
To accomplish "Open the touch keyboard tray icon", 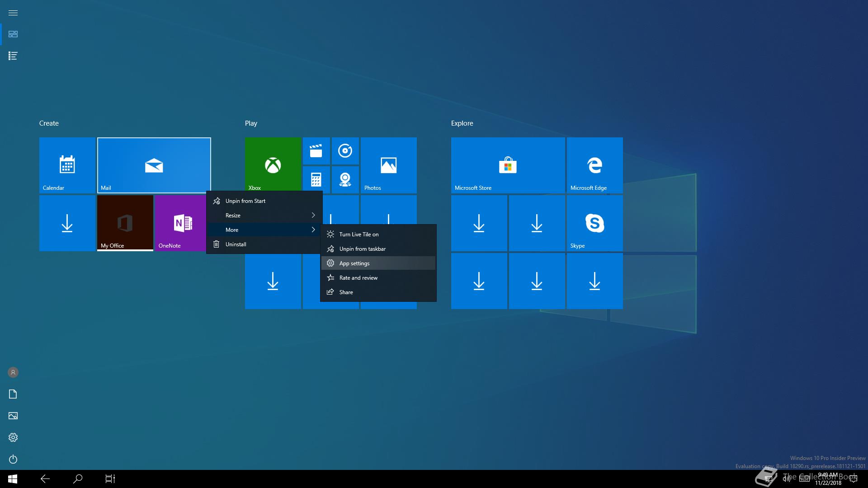I will pyautogui.click(x=804, y=479).
